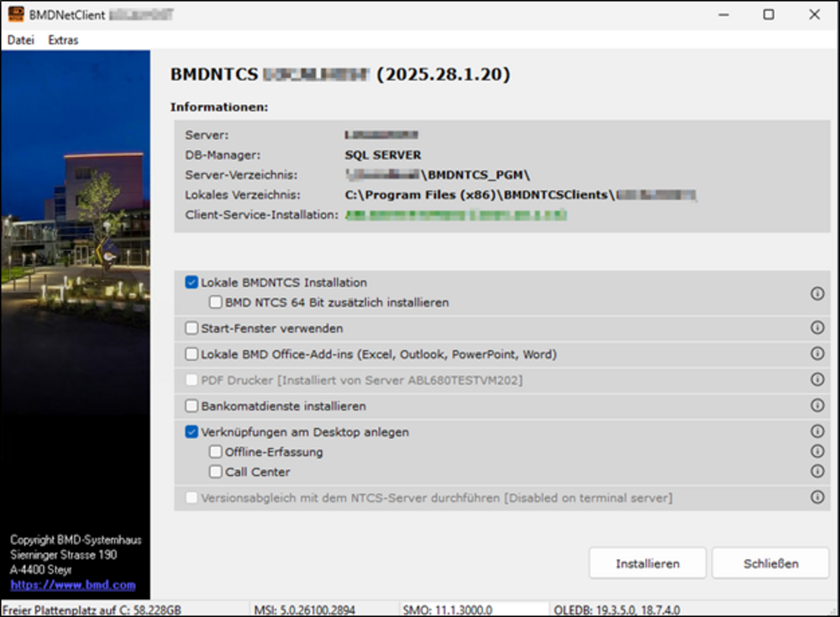
Task: Click info icon next to PDF Drucker
Action: pyautogui.click(x=816, y=380)
